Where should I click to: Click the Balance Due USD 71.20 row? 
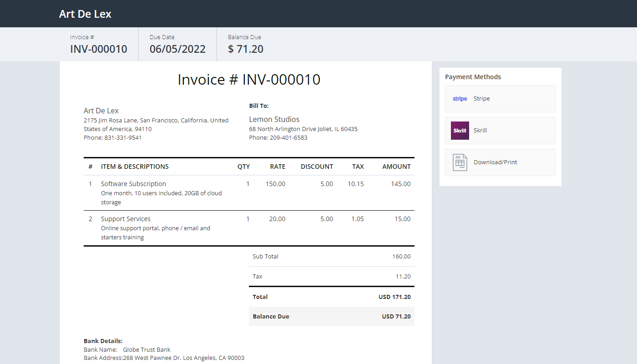tap(331, 316)
